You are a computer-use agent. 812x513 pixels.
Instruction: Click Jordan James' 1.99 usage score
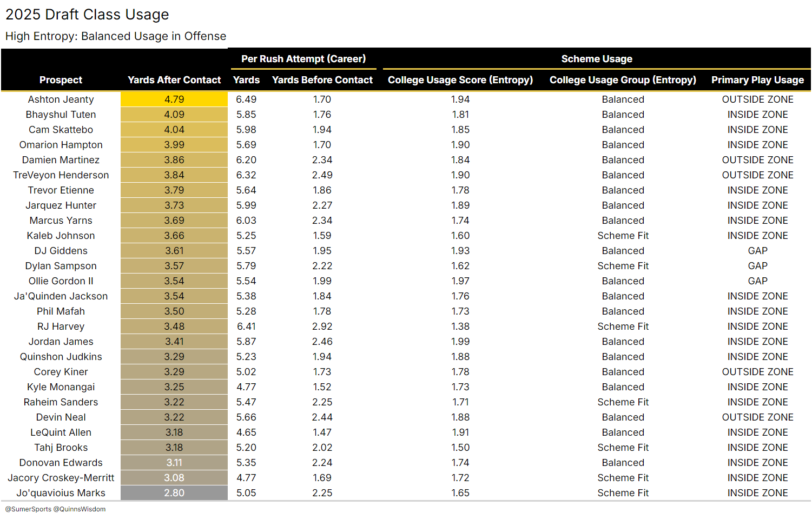[x=460, y=342]
